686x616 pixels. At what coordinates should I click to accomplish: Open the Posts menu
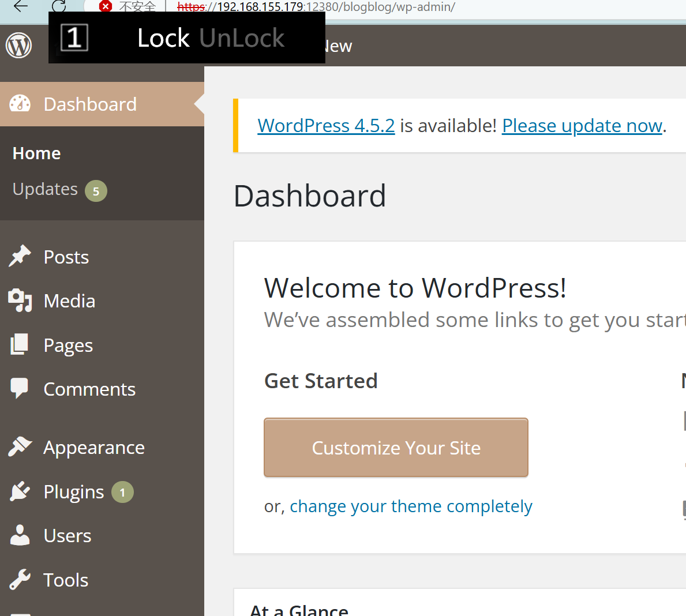pyautogui.click(x=102, y=257)
